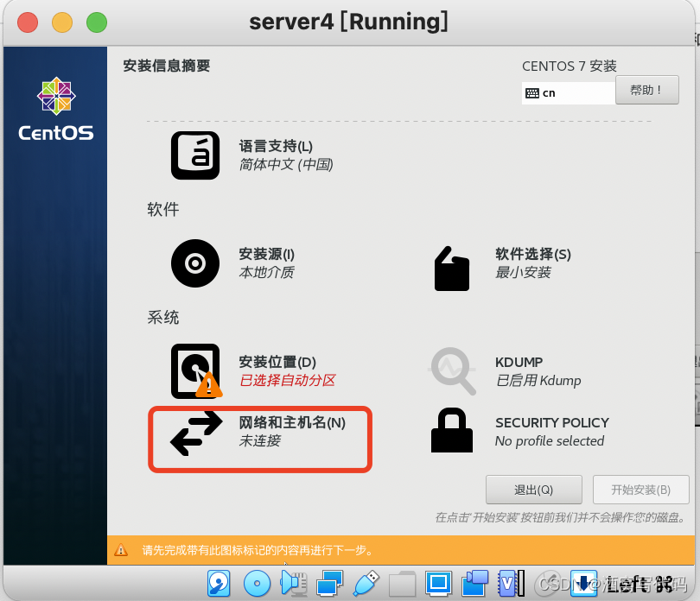The width and height of the screenshot is (700, 601).
Task: Open the KDUMP magnifier icon
Action: pyautogui.click(x=452, y=370)
